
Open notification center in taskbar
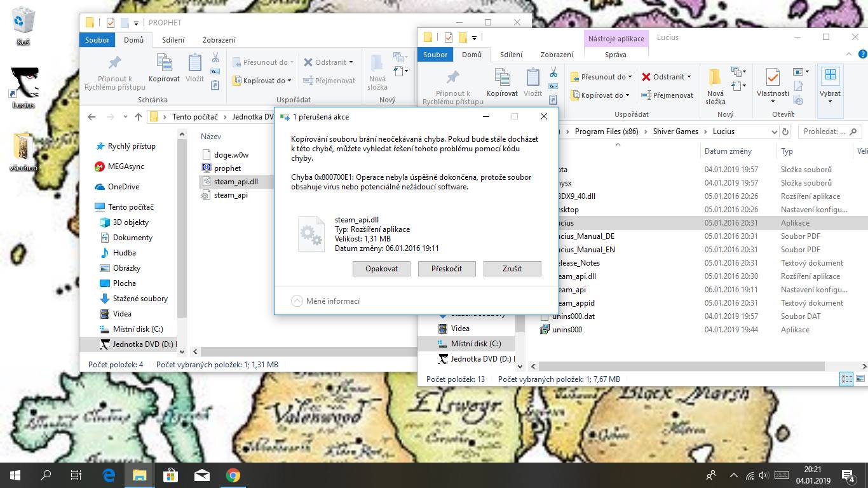point(848,475)
